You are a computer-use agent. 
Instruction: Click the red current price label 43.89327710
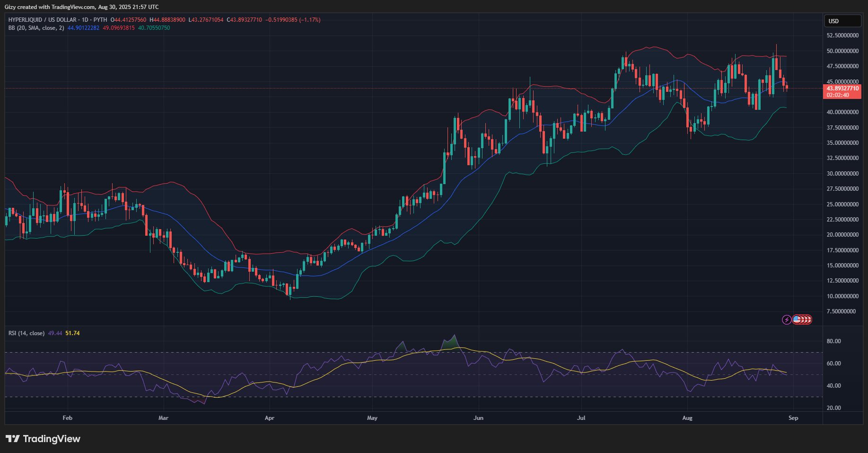coord(842,89)
